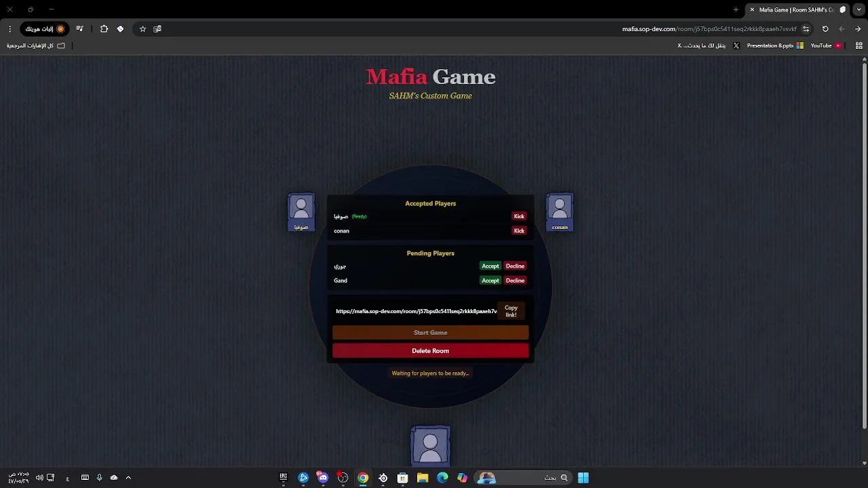868x488 pixels.
Task: Show hidden system tray icons
Action: click(128, 478)
